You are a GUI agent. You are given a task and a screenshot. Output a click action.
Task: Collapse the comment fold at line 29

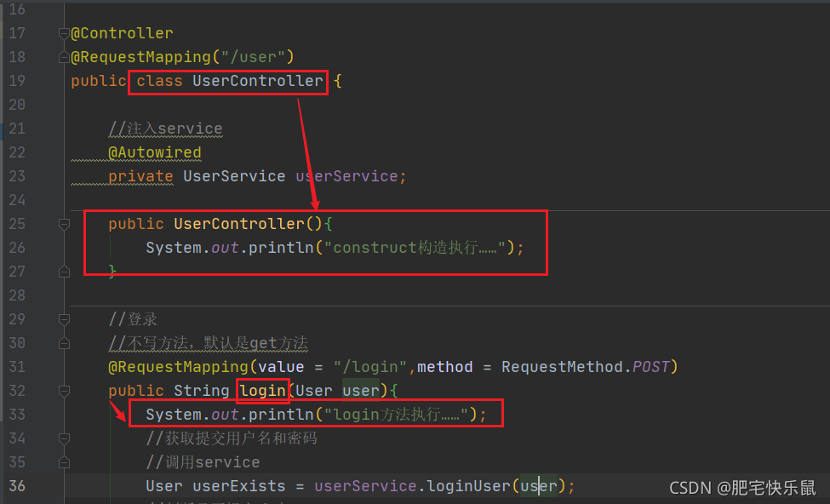pyautogui.click(x=64, y=320)
